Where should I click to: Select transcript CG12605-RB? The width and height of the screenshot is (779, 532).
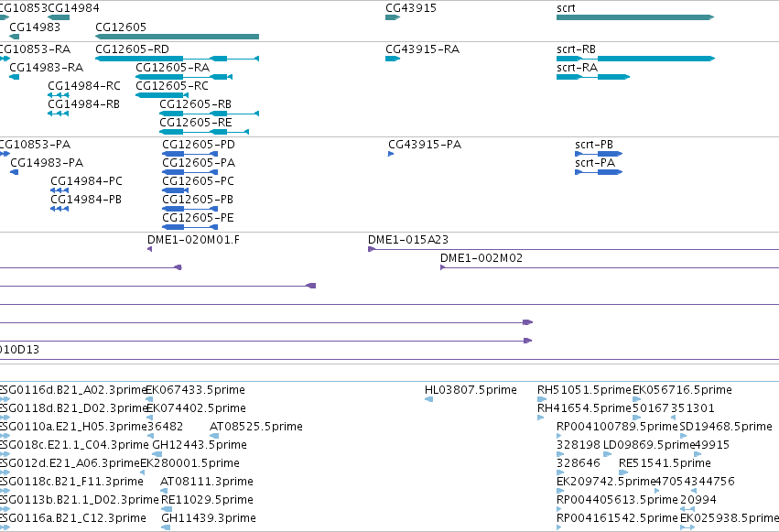click(209, 114)
